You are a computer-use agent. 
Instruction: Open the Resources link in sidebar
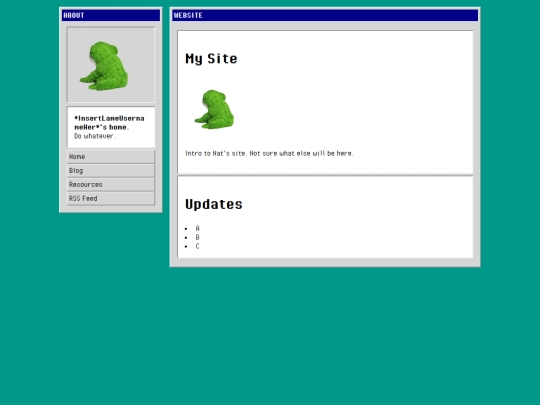[111, 185]
